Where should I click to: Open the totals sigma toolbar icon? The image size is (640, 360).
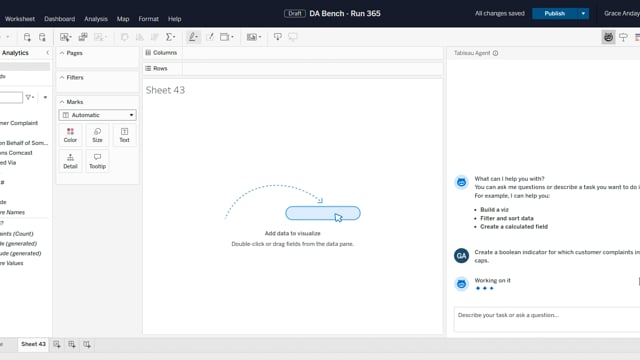coord(170,37)
